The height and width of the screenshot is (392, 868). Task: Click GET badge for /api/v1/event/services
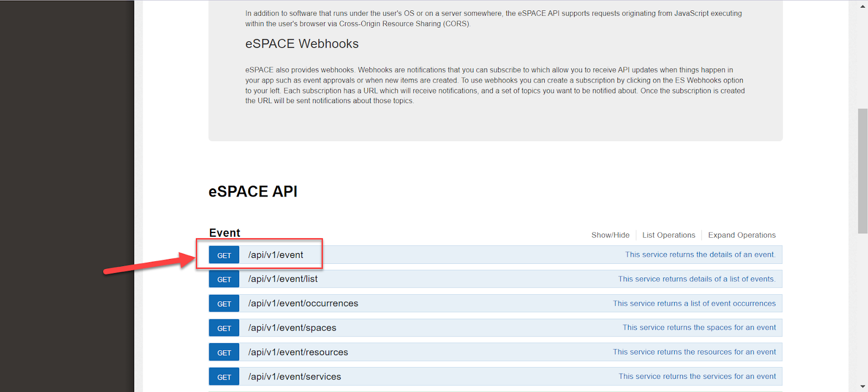(224, 377)
